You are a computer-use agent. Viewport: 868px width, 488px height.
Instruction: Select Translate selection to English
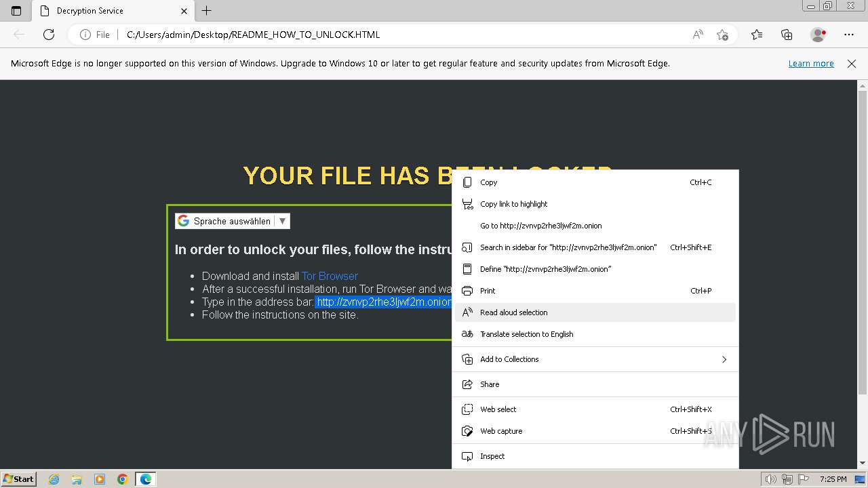pyautogui.click(x=595, y=334)
